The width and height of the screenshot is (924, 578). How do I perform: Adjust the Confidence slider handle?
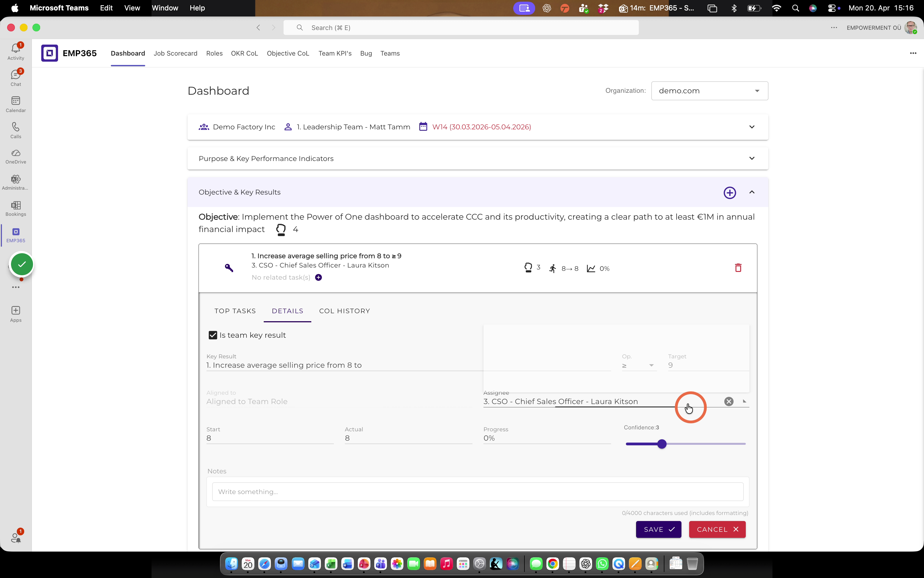[x=662, y=444]
